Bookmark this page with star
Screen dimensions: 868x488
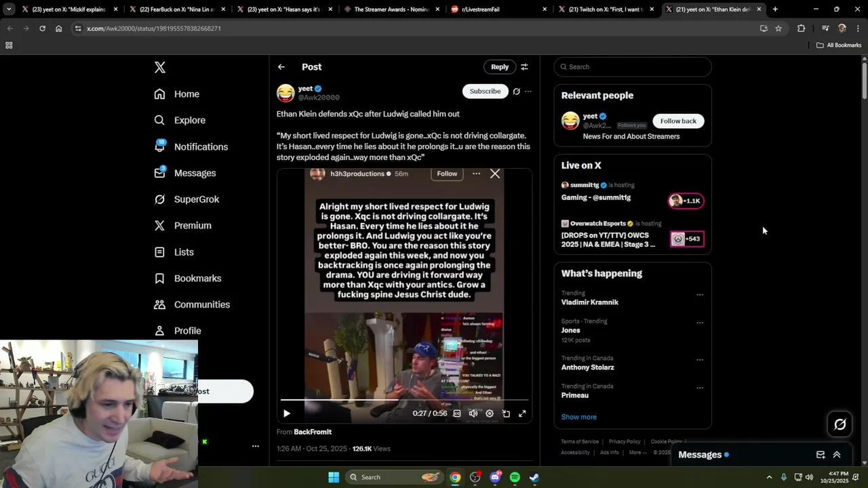point(778,28)
